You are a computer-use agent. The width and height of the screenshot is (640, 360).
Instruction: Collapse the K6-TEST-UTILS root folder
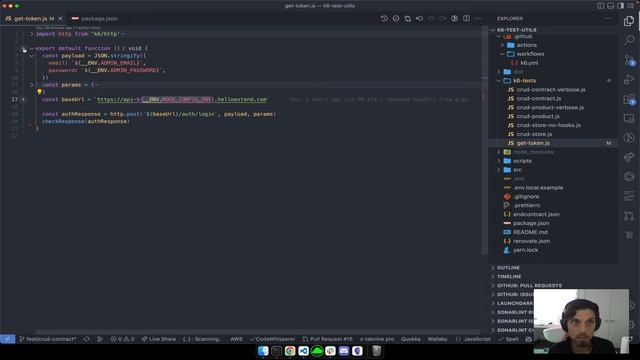pos(493,30)
